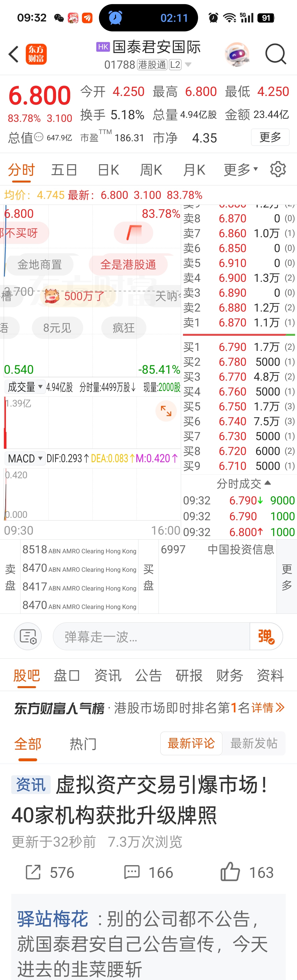This screenshot has width=297, height=980.
Task: Select the 分时 chart tab
Action: [21, 170]
